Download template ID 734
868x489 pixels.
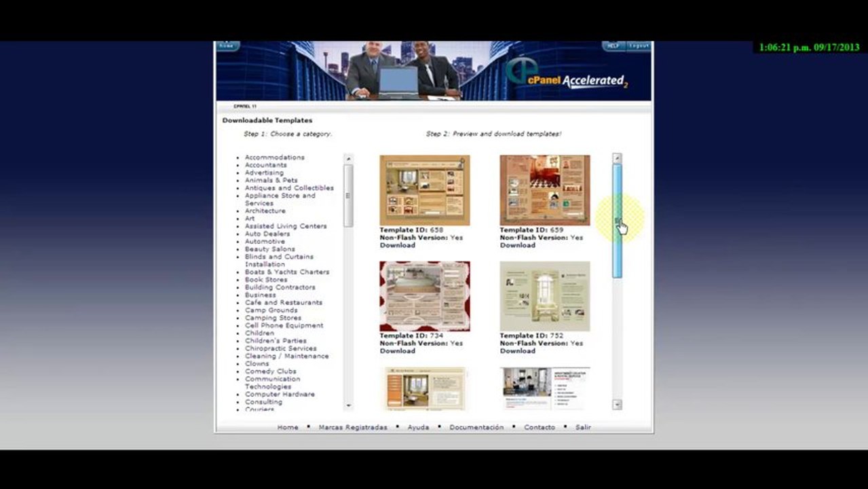pyautogui.click(x=398, y=351)
